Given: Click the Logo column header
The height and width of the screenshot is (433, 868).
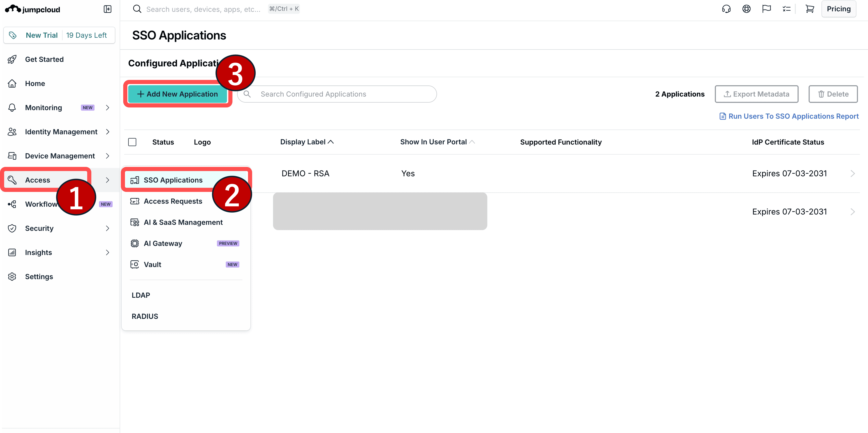Looking at the screenshot, I should point(202,142).
